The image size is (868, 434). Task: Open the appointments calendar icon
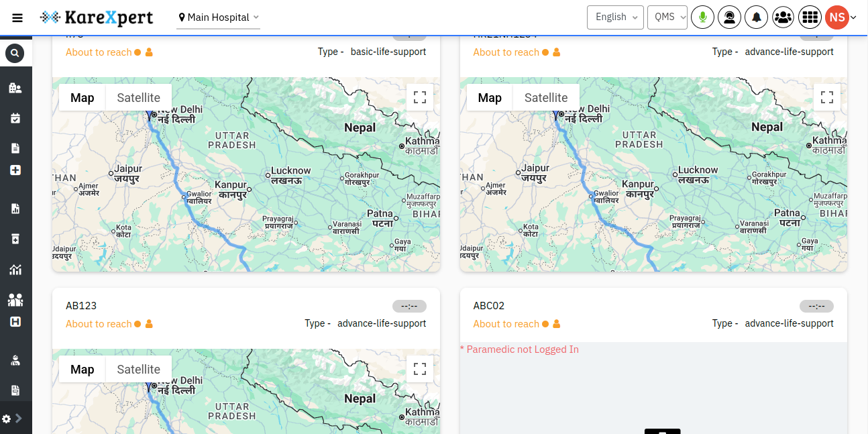[15, 118]
